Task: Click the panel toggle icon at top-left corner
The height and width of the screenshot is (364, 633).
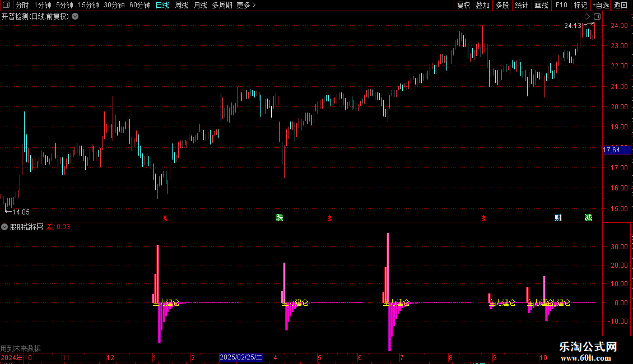Action: tap(6, 5)
